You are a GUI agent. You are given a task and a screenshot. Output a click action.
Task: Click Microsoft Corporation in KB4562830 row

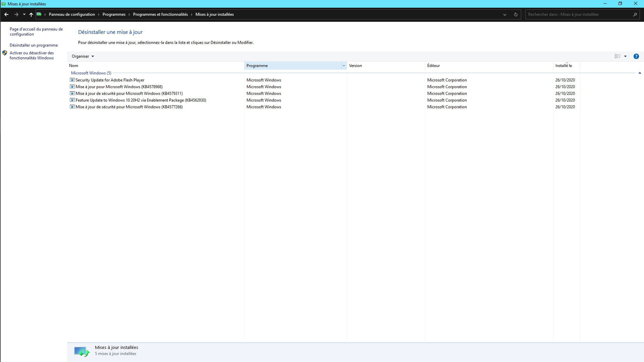[x=447, y=100]
